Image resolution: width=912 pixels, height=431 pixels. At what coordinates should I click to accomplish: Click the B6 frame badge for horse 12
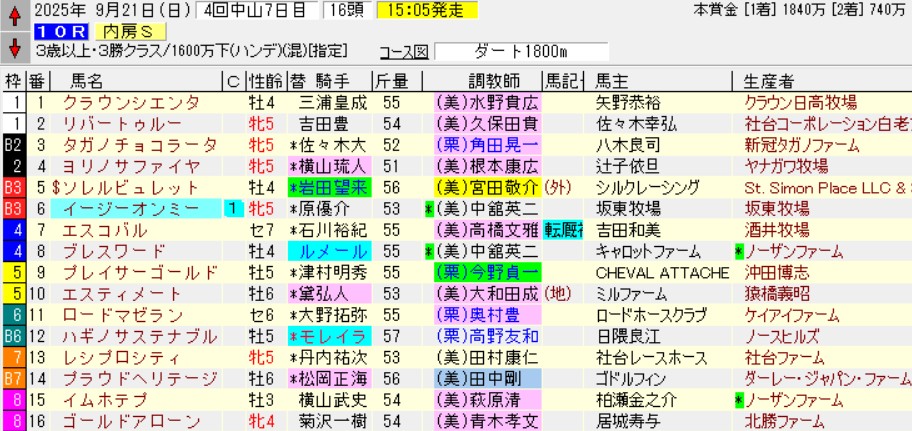(13, 335)
